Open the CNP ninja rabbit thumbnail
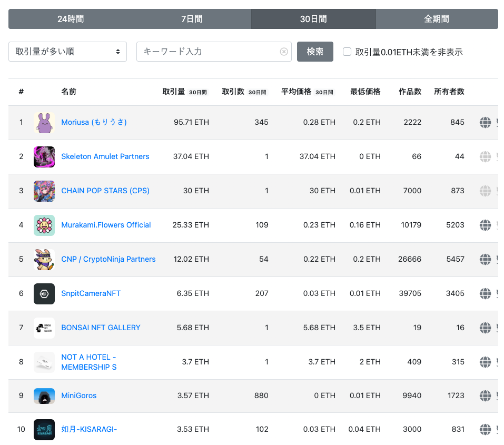The height and width of the screenshot is (445, 504). pyautogui.click(x=44, y=260)
